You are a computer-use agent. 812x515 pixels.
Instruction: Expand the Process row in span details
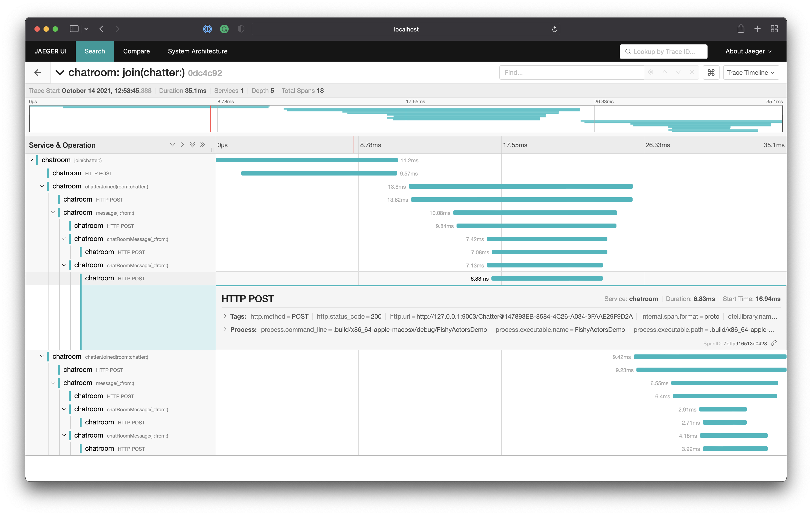coord(225,329)
